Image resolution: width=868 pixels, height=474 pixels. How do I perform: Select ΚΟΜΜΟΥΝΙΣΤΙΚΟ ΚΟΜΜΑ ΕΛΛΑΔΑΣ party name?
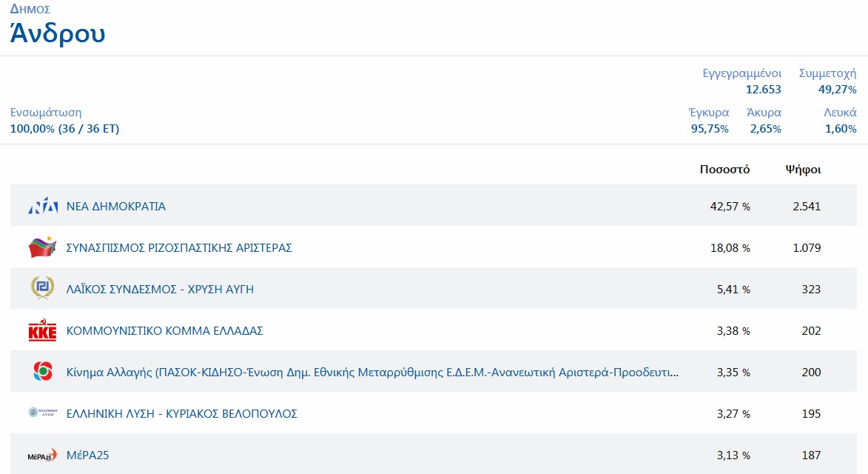coord(164,331)
